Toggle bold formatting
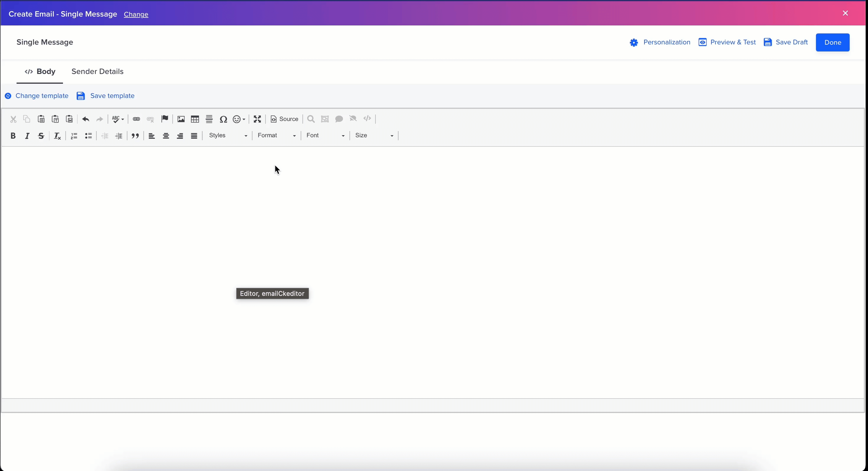The image size is (868, 471). (x=13, y=136)
